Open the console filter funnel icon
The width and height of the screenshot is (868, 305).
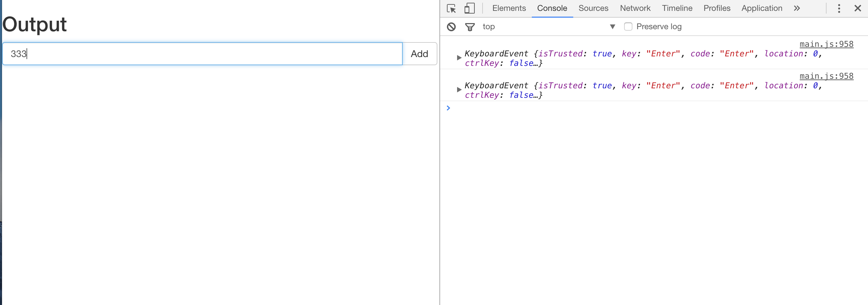[x=470, y=27]
